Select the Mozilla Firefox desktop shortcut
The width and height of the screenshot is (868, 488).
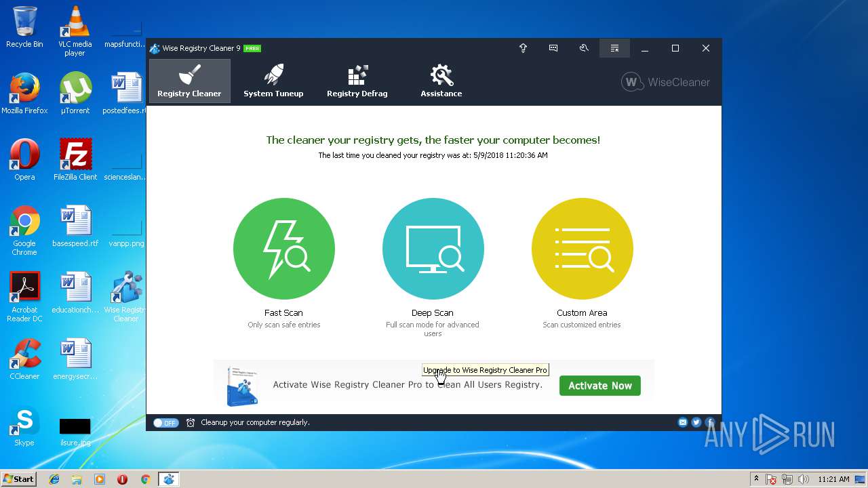(x=24, y=93)
